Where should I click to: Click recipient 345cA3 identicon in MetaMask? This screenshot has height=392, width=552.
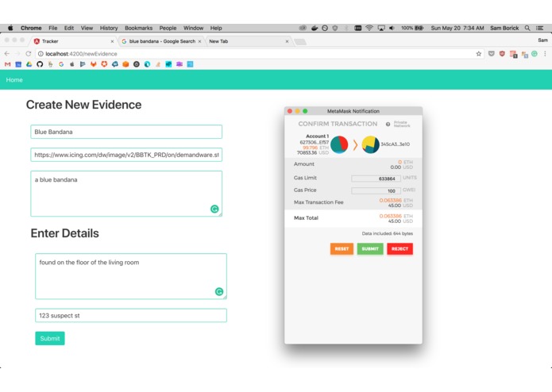click(x=371, y=144)
